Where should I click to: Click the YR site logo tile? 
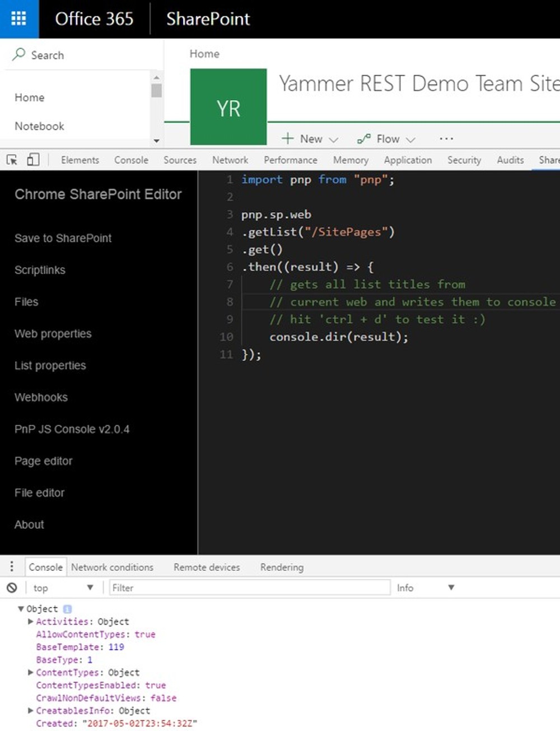coord(228,106)
